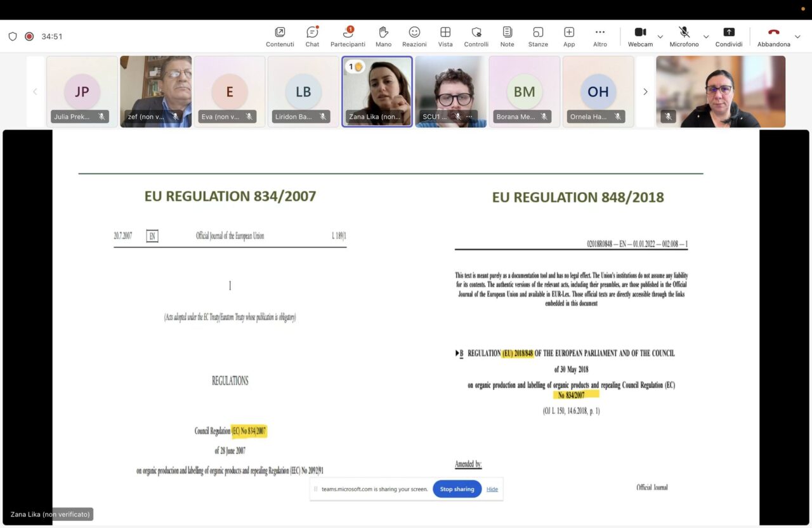This screenshot has height=528, width=812.
Task: Change layout via the Vista icon
Action: [x=445, y=36]
